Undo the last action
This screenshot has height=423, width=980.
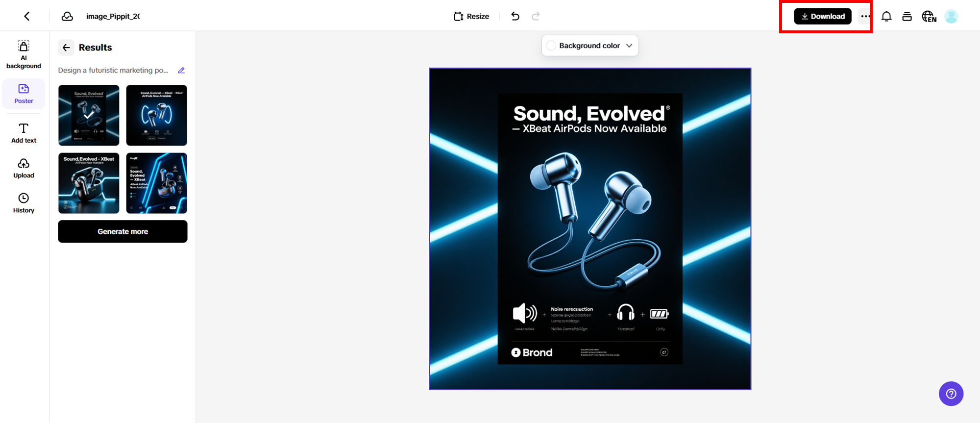tap(515, 16)
